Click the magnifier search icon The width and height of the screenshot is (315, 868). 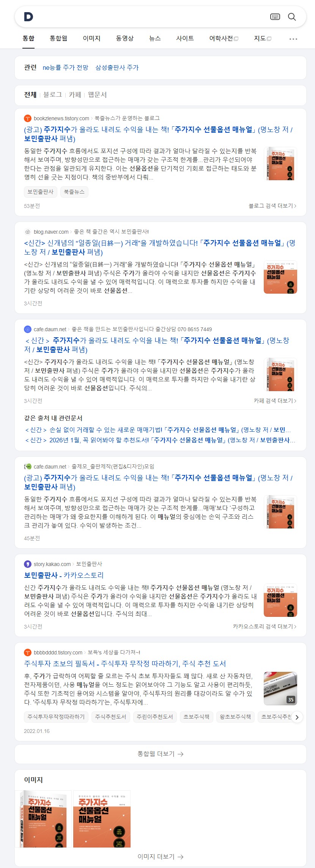[x=292, y=17]
